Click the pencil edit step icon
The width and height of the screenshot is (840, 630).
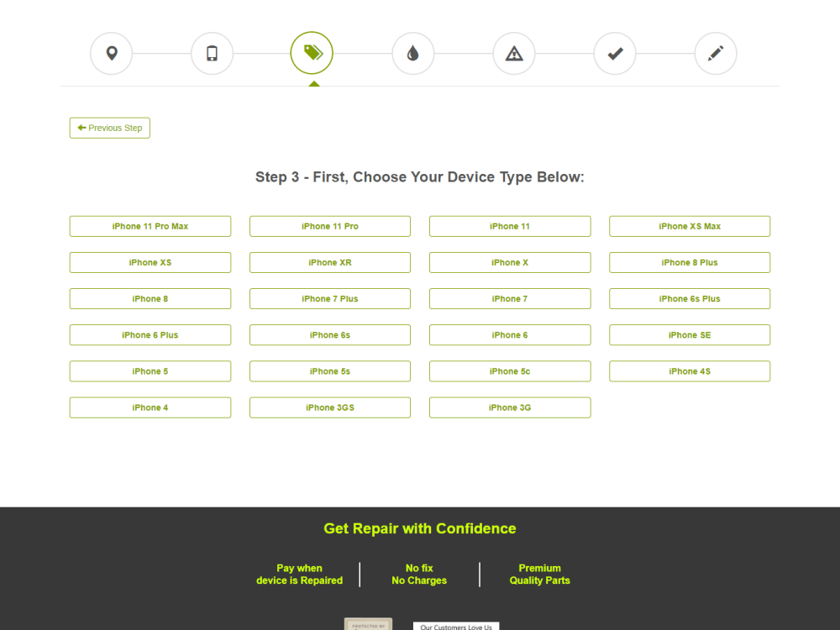716,54
